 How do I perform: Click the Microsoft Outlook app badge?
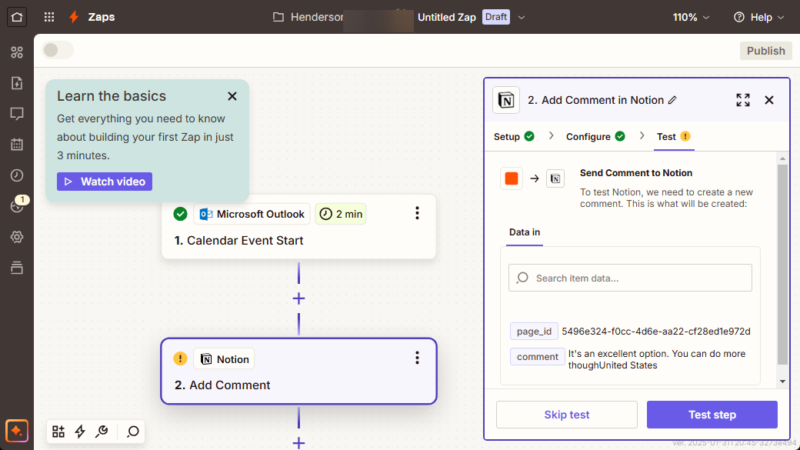click(x=252, y=214)
